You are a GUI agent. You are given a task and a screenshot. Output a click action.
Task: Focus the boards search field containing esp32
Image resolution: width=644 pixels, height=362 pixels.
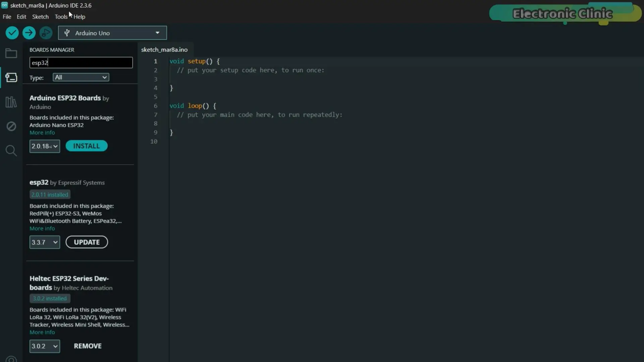click(81, 63)
